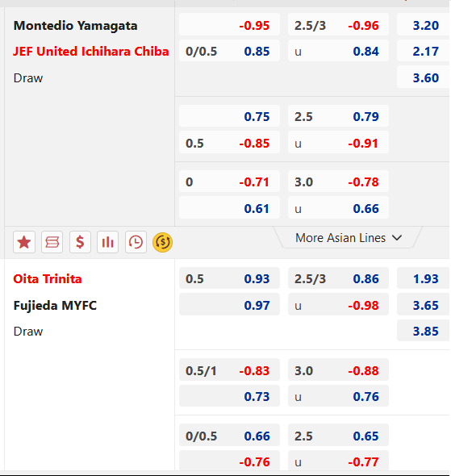Select handicap odds 0.61
The height and width of the screenshot is (476, 451).
229,207
